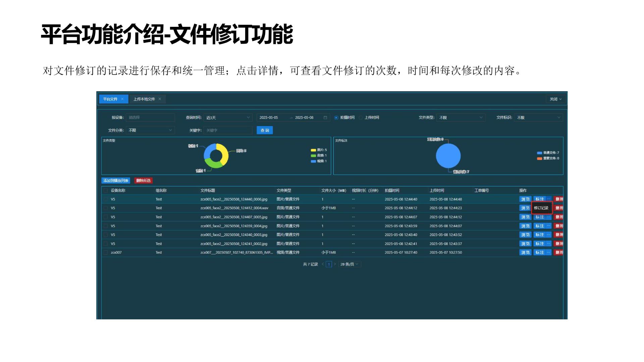Tick the select-all checkbox in table header
The image size is (644, 362).
106,190
